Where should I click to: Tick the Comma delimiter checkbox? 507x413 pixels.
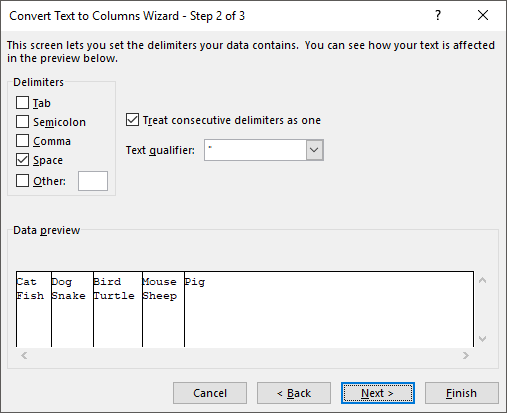point(22,141)
